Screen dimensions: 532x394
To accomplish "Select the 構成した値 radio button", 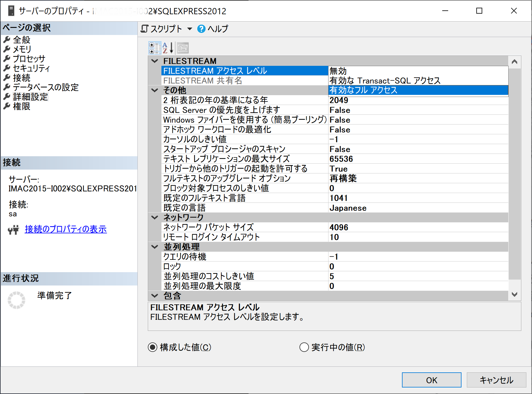I will click(x=152, y=347).
